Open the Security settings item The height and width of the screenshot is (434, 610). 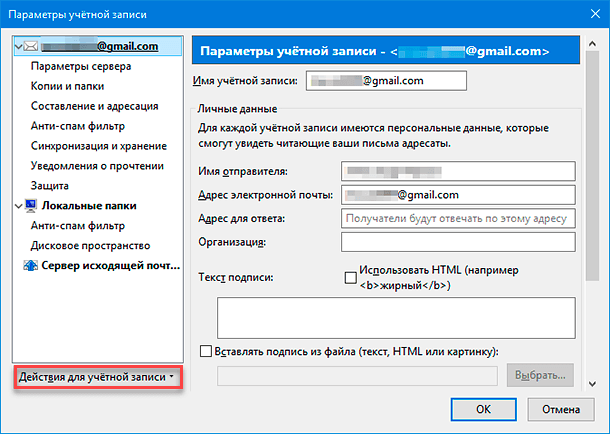[x=50, y=185]
